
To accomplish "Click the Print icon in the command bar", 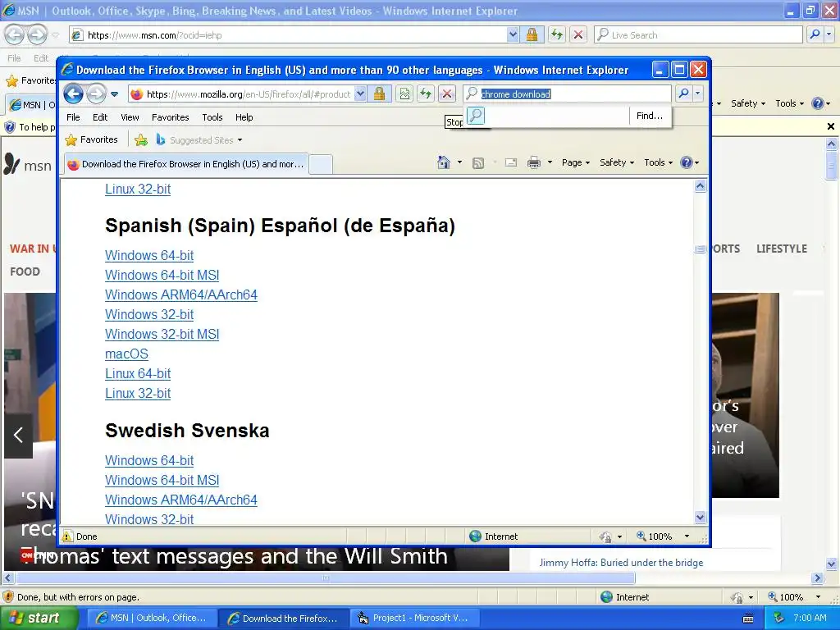I will [534, 162].
